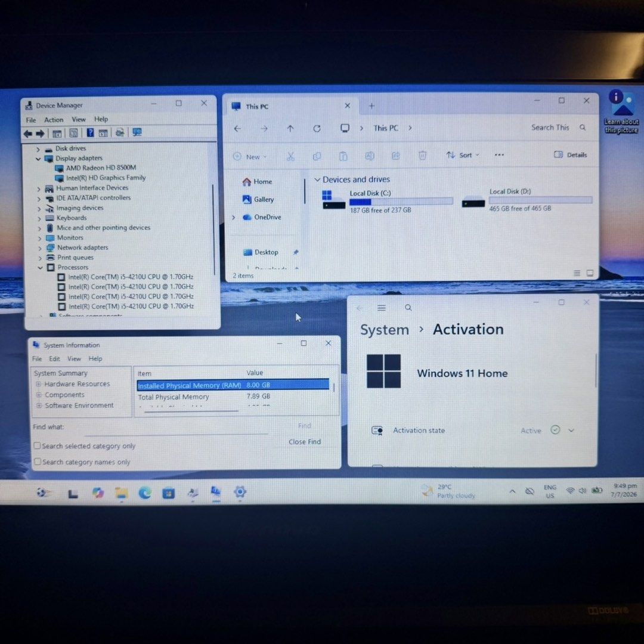Image resolution: width=644 pixels, height=644 pixels.
Task: Click the Delete trash icon in File Explorer
Action: (422, 155)
